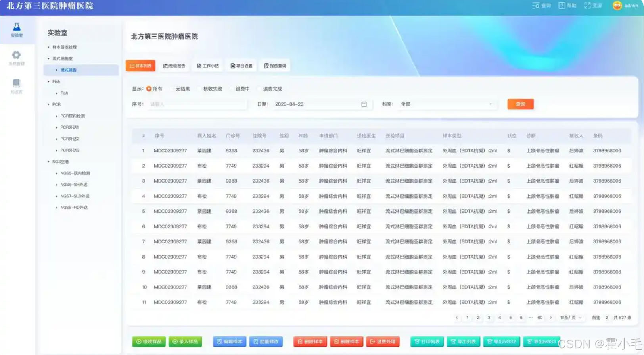Click the 日期 field showing 2023-04-23
The image size is (644, 355).
(x=321, y=104)
